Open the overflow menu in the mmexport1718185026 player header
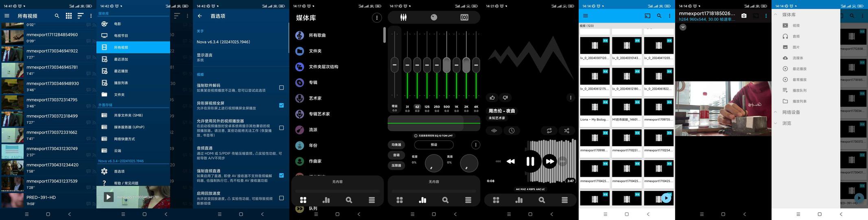This screenshot has height=220, width=868. click(x=766, y=16)
